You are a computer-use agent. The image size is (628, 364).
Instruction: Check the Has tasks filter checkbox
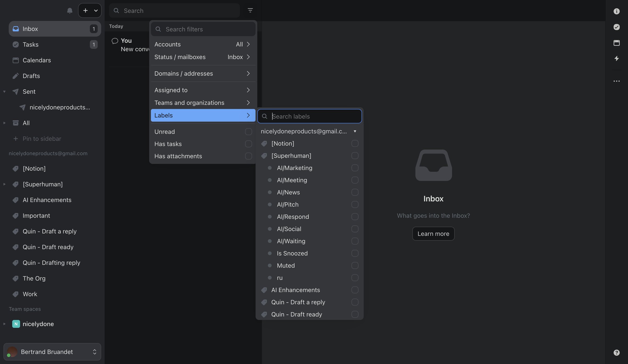pos(248,144)
